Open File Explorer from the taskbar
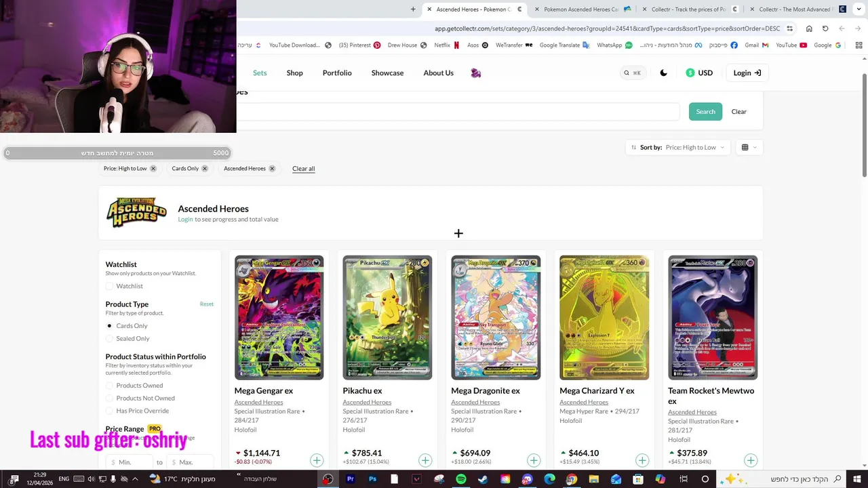 [x=593, y=479]
